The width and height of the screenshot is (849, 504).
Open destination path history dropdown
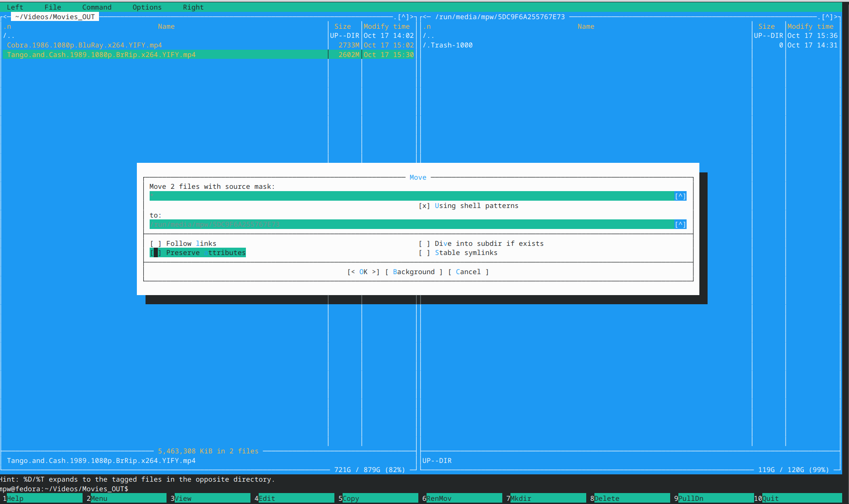(x=680, y=224)
